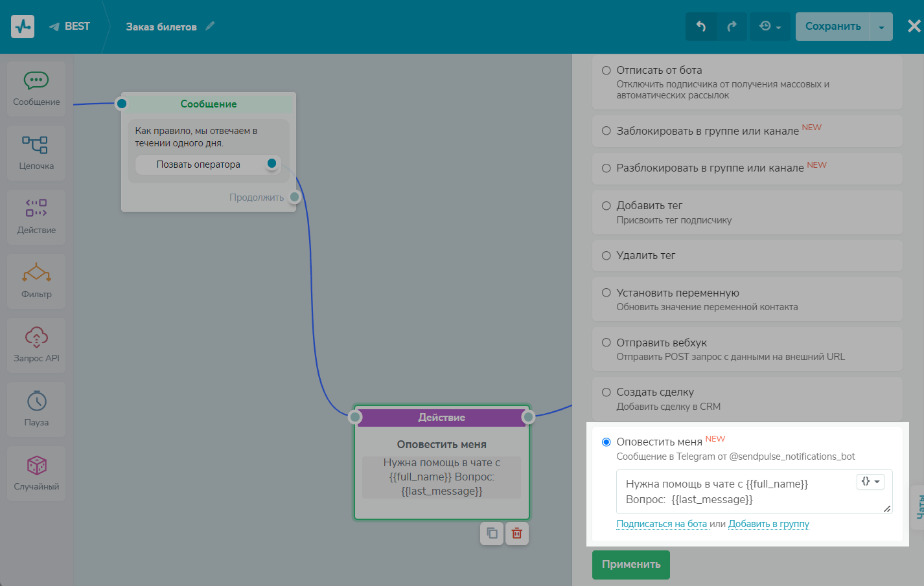The width and height of the screenshot is (924, 586).
Task: Add a Случайный block from sidebar
Action: point(36,473)
